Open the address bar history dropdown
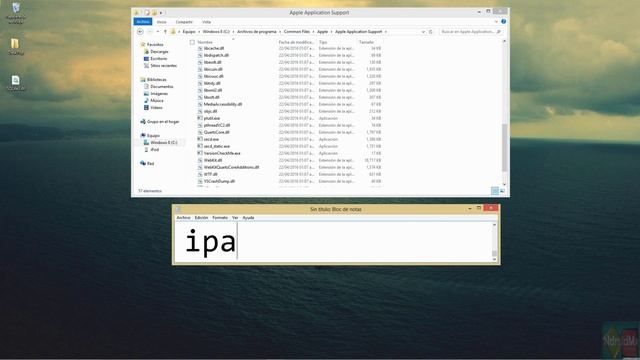 tap(423, 31)
